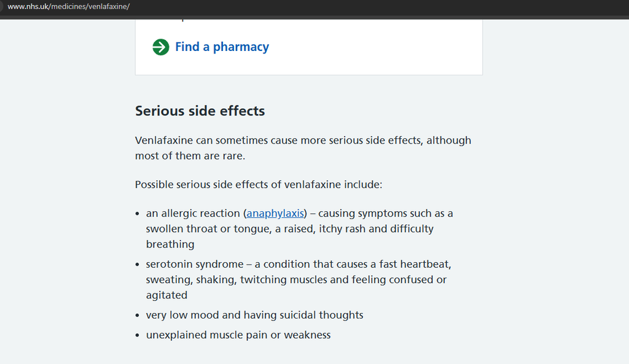Click the word 'agitated' in the list

tap(166, 295)
